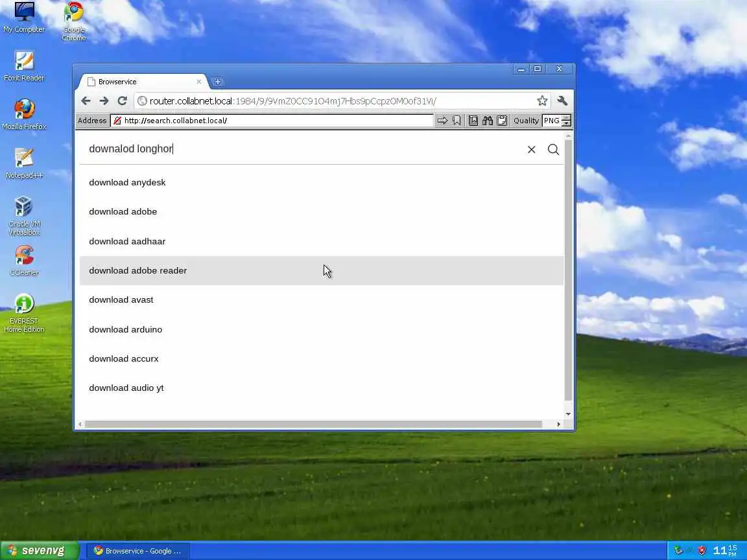Viewport: 747px width, 560px height.
Task: Click Chrome's URL bar showing router.collabnet.local
Action: click(x=342, y=101)
